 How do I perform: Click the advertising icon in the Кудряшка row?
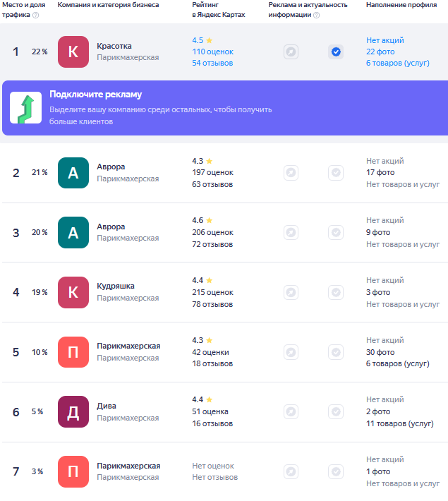291,292
